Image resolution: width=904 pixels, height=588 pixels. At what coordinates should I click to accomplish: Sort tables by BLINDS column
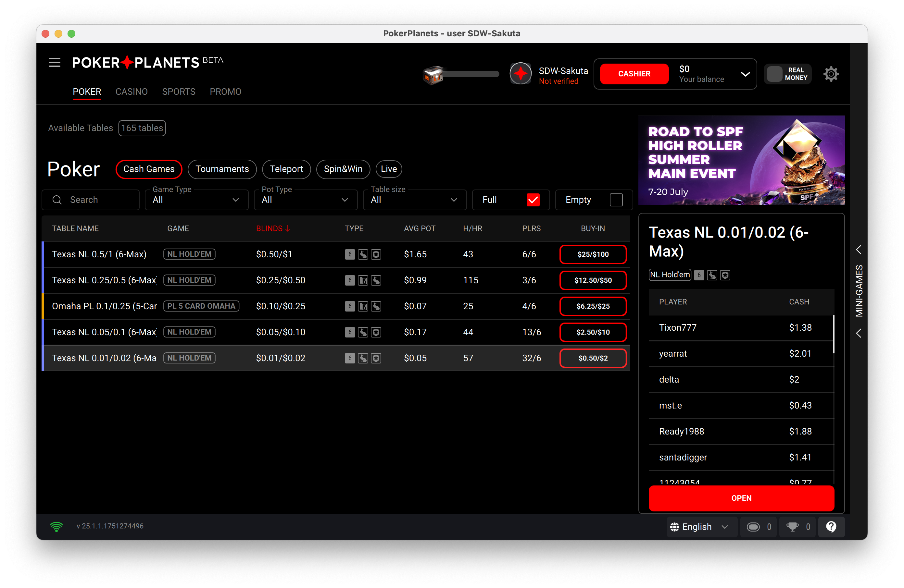tap(273, 228)
